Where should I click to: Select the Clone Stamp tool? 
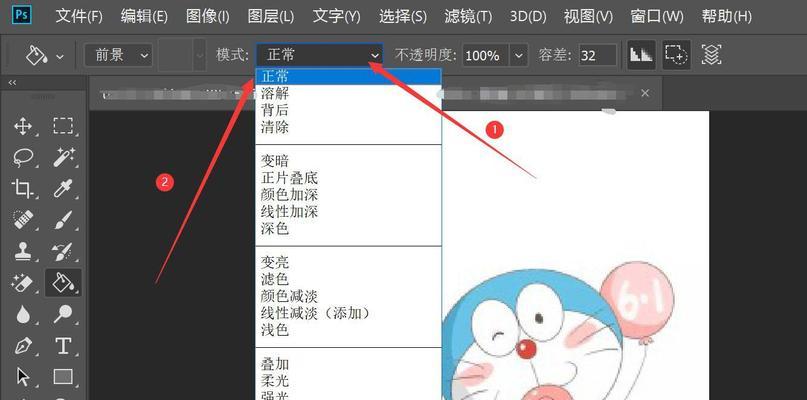coord(23,251)
